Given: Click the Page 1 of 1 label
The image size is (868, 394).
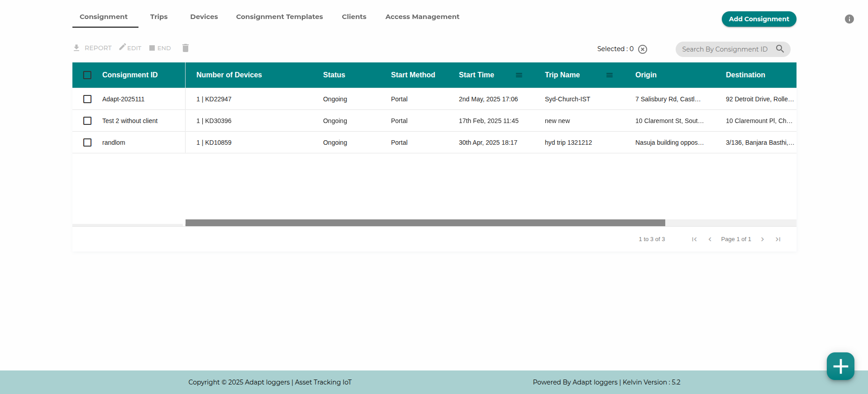Looking at the screenshot, I should click(736, 239).
